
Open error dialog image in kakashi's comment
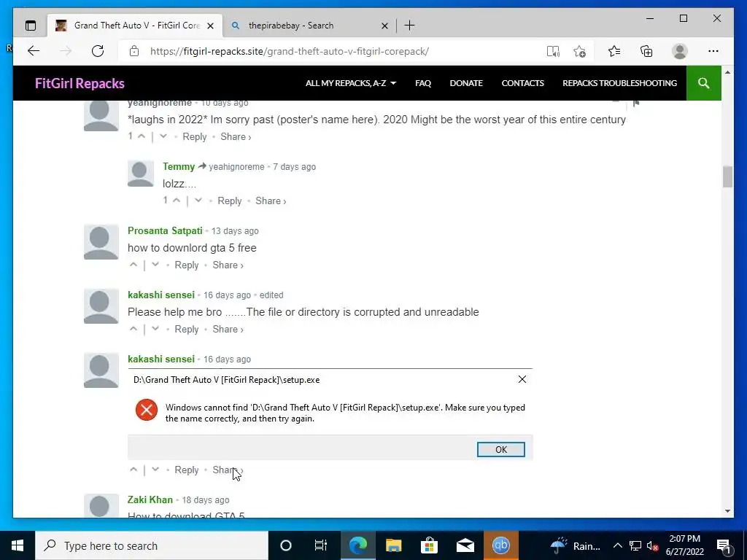(330, 414)
